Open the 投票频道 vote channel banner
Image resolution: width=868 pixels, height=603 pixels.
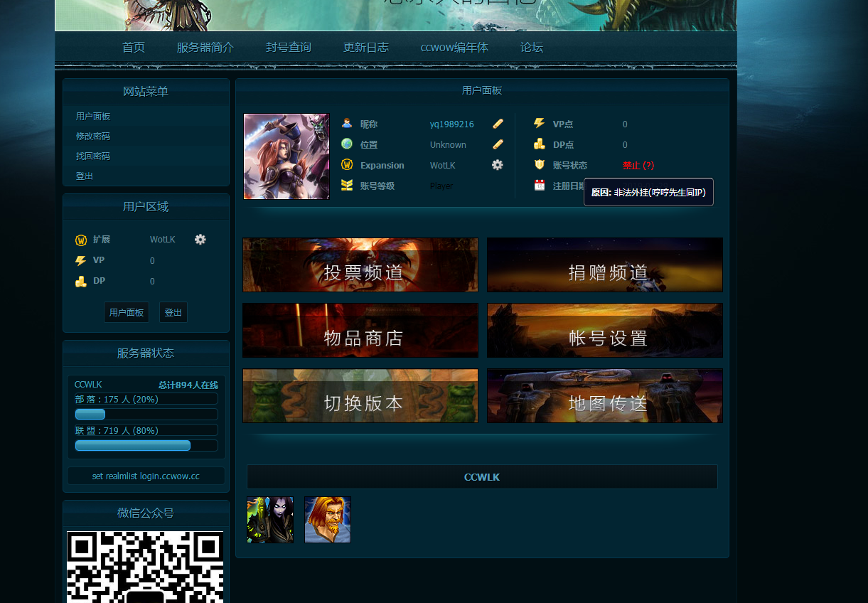(360, 265)
